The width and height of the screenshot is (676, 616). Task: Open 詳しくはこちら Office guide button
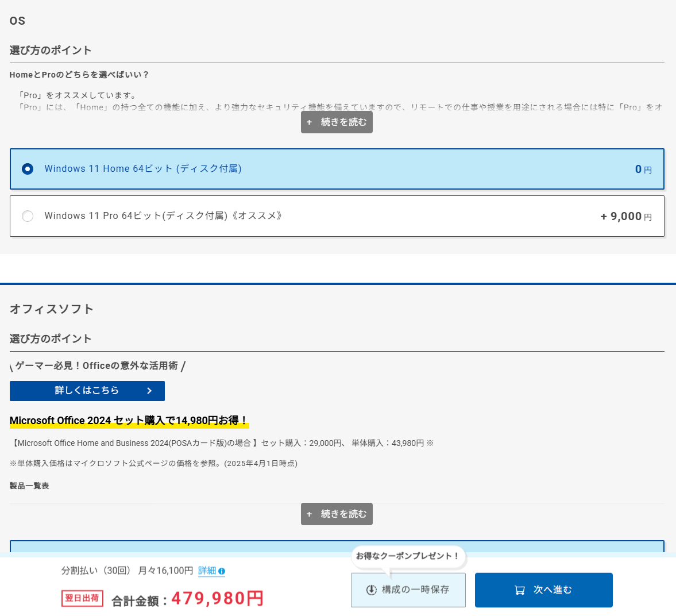[x=87, y=391]
